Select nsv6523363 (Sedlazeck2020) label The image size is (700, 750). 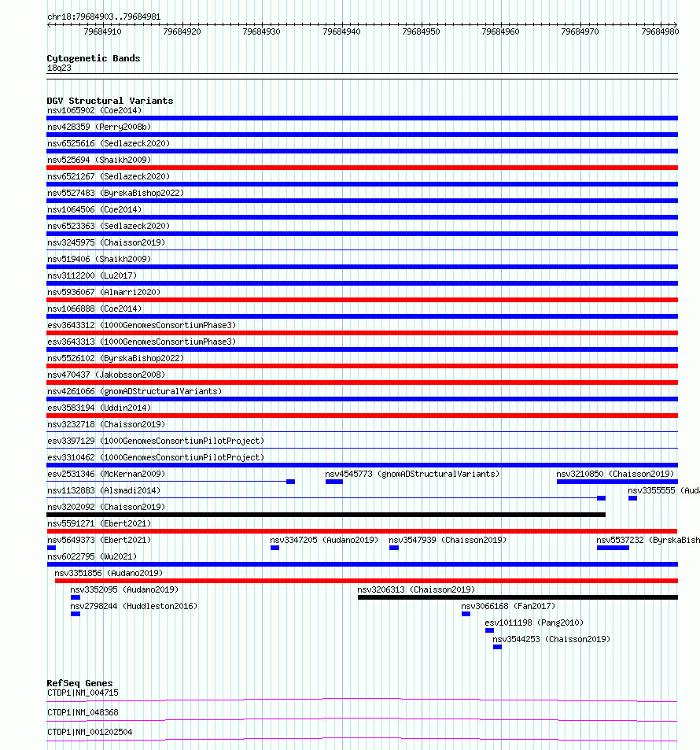coord(109,226)
